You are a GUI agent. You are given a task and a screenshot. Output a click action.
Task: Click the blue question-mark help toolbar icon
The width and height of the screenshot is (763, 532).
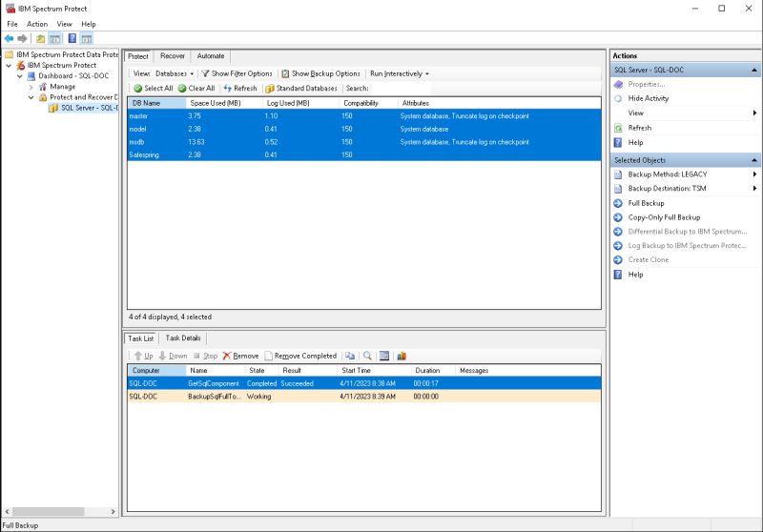tap(72, 38)
